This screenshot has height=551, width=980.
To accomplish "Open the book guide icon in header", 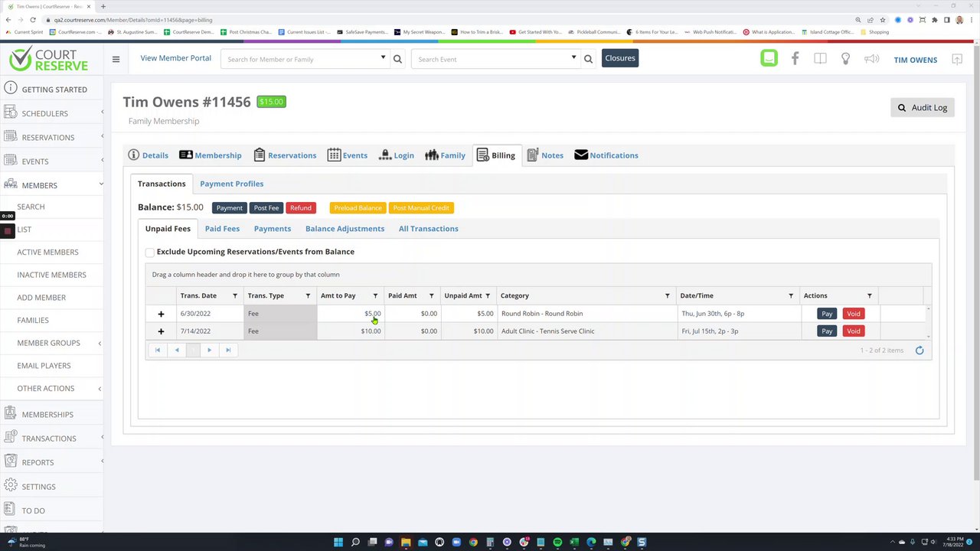I will 820,59.
